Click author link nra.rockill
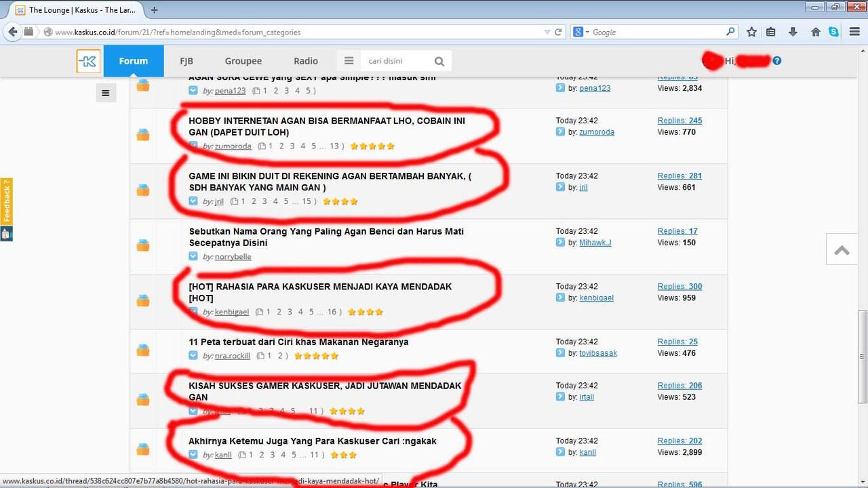This screenshot has width=868, height=488. [232, 356]
